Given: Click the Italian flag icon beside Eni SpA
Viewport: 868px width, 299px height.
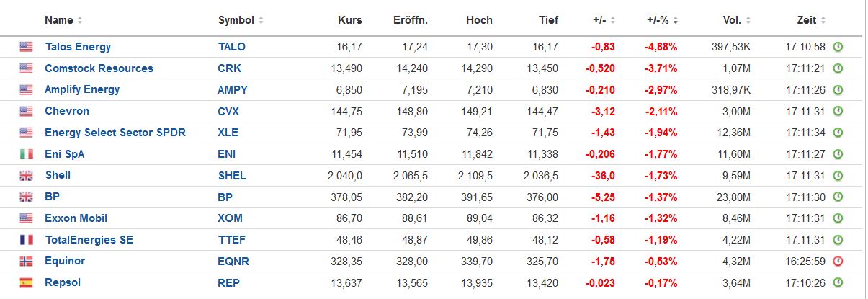Looking at the screenshot, I should [26, 154].
